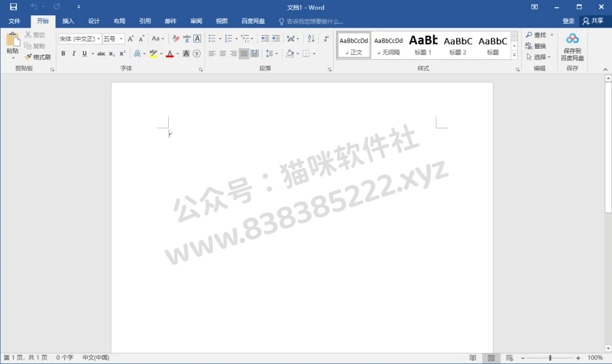The height and width of the screenshot is (364, 612).
Task: Toggle justify alignment
Action: [x=244, y=53]
